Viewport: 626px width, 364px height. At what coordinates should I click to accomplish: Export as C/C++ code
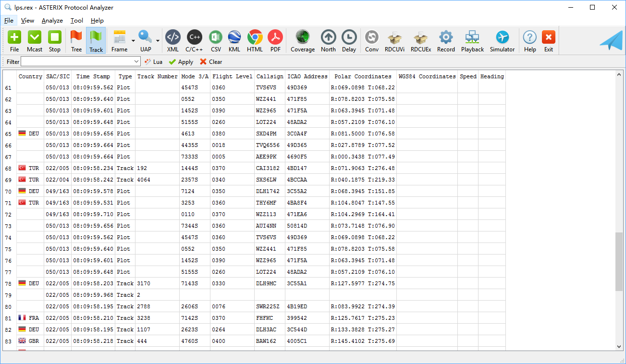(194, 41)
